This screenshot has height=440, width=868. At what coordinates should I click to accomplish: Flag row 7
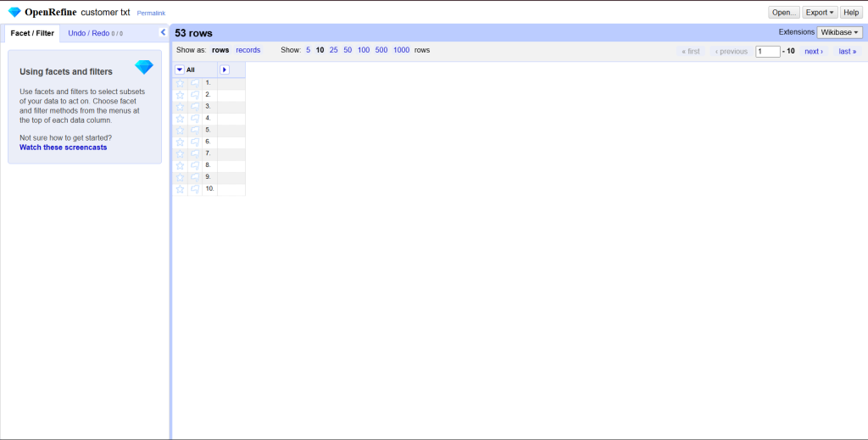(x=194, y=154)
